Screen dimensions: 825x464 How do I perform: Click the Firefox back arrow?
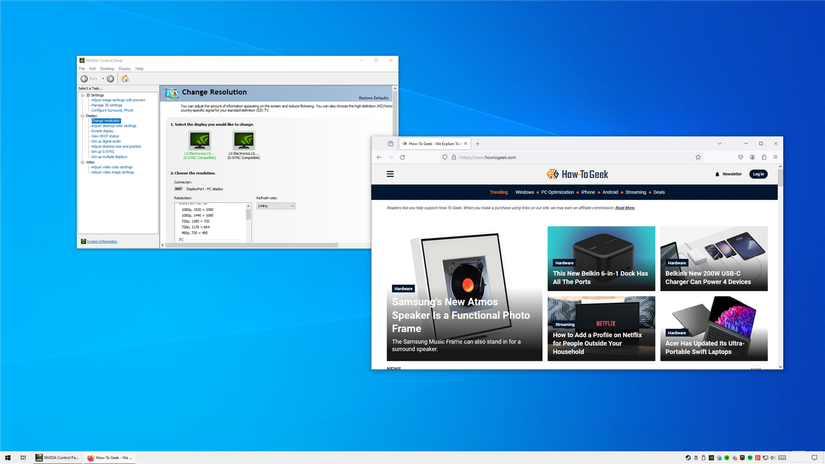[379, 157]
